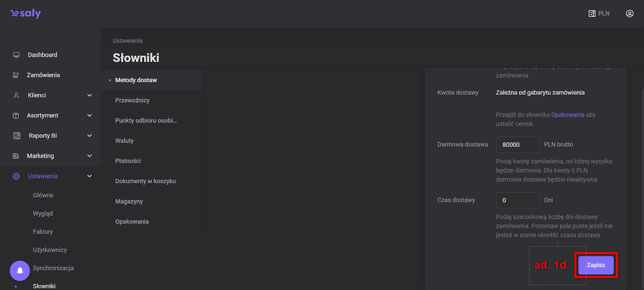This screenshot has width=644, height=290.
Task: Click the PLN currency icon in header
Action: click(x=592, y=14)
